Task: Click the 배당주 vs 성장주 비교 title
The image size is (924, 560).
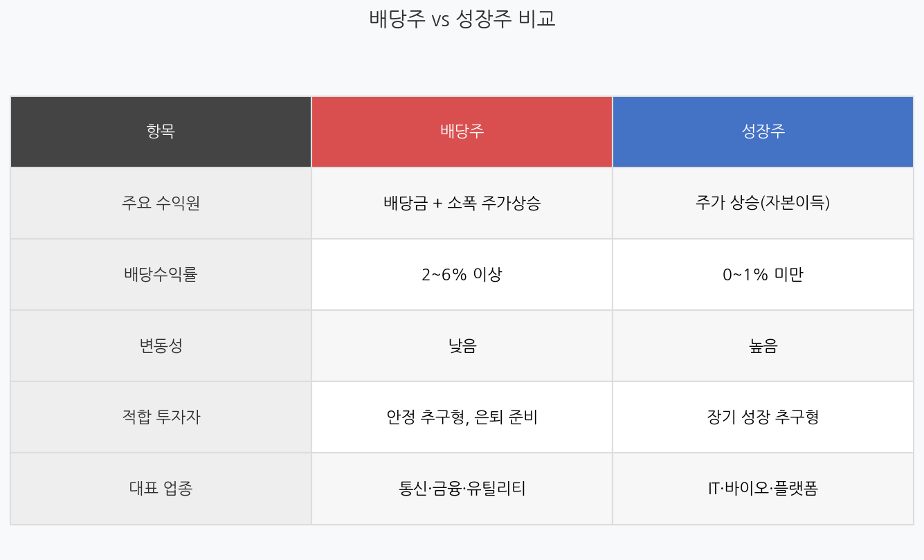Action: coord(462,19)
